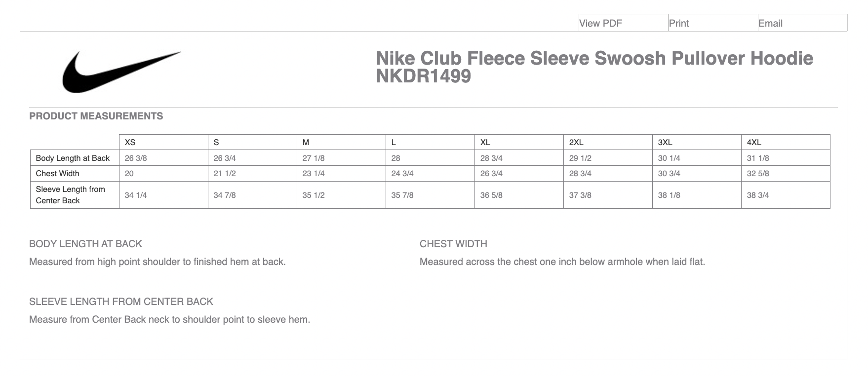Viewport: 868px width, 376px height.
Task: Select the 2XL size column header
Action: click(x=576, y=142)
